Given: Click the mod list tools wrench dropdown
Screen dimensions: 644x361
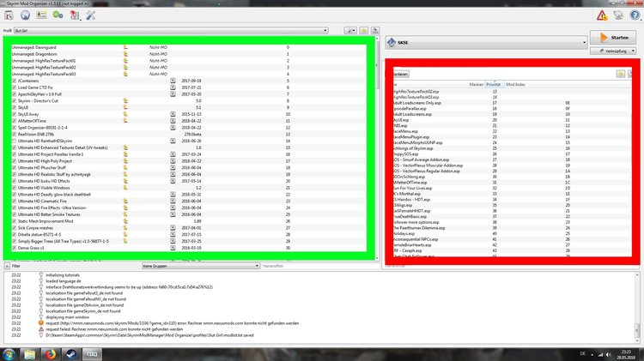Looking at the screenshot, I should [350, 30].
